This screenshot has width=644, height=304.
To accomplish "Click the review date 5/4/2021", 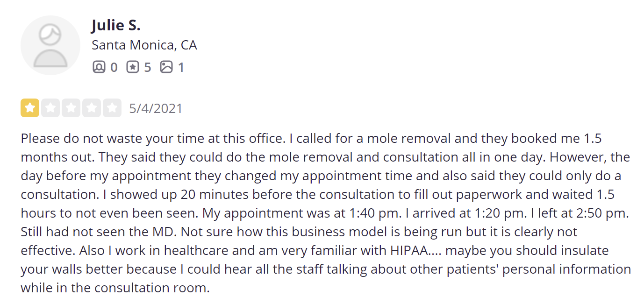I will pyautogui.click(x=156, y=108).
